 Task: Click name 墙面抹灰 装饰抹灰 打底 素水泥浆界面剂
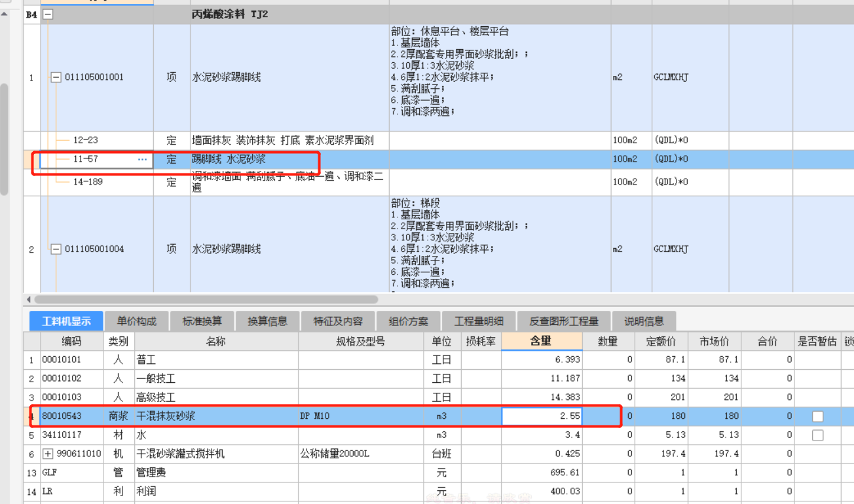[x=283, y=140]
